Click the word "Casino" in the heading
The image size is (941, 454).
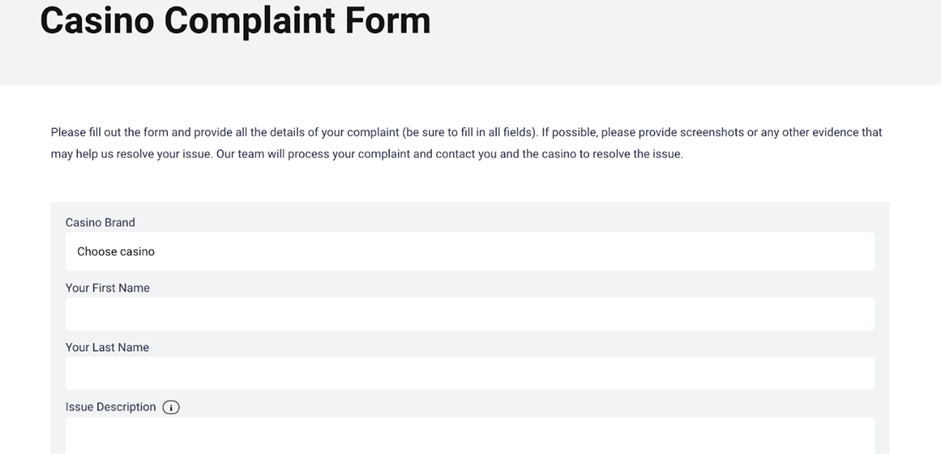point(95,20)
